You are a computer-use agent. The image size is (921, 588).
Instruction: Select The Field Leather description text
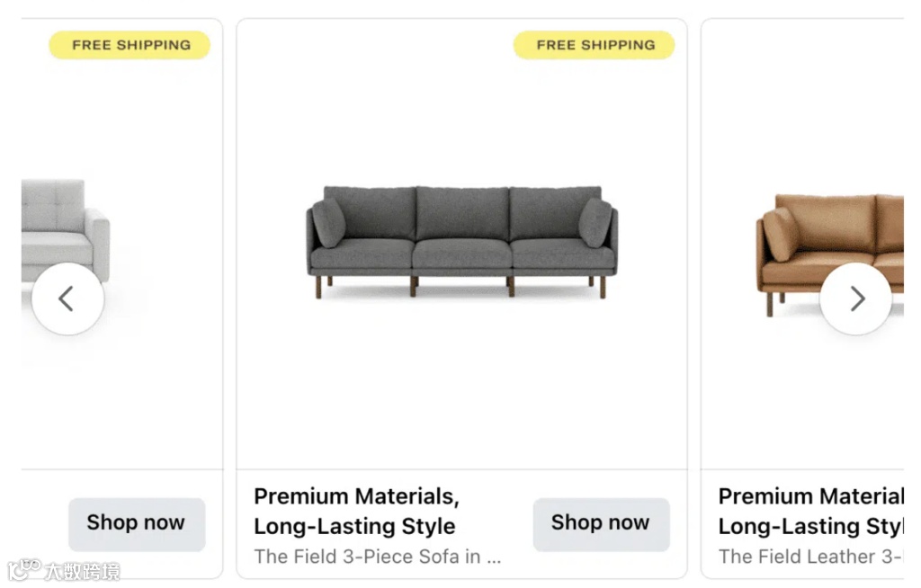point(809,557)
